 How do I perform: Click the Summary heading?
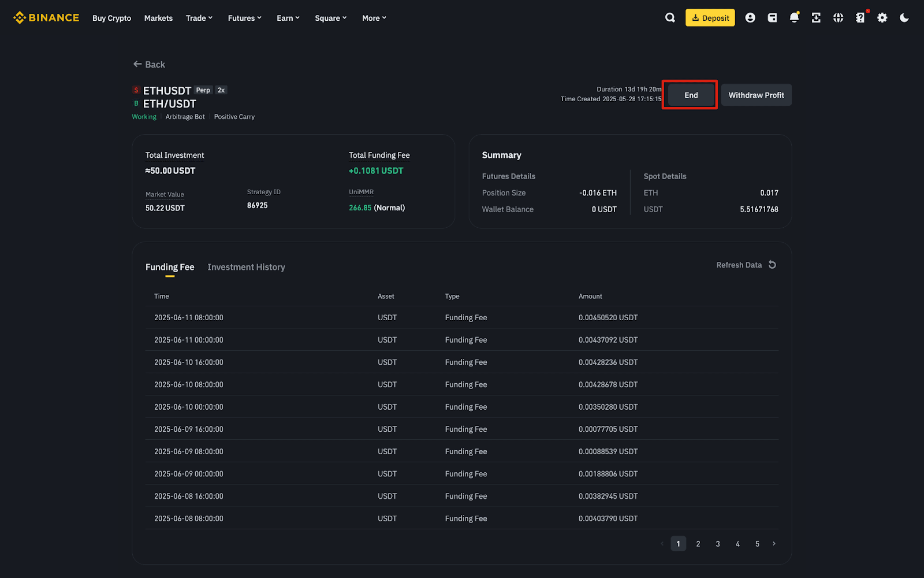(x=501, y=155)
